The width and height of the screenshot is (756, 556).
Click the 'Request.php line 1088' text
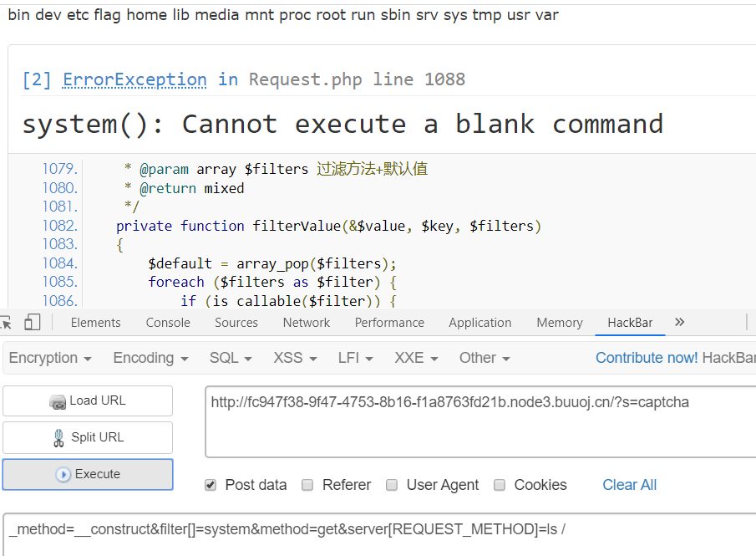tap(357, 79)
